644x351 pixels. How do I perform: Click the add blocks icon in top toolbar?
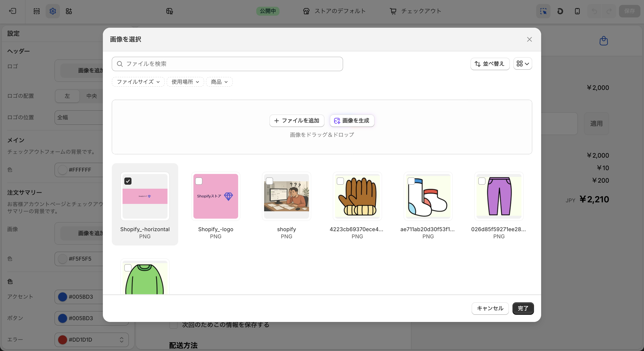tap(69, 11)
